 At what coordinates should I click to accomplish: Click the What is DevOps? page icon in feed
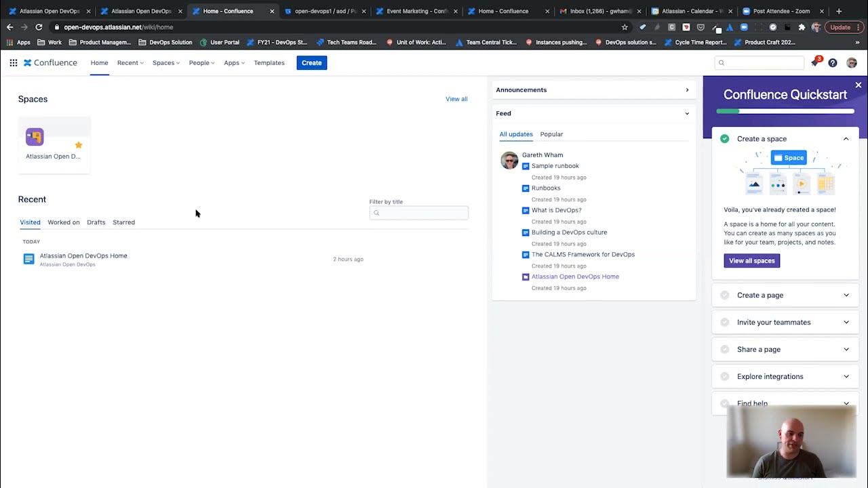526,210
